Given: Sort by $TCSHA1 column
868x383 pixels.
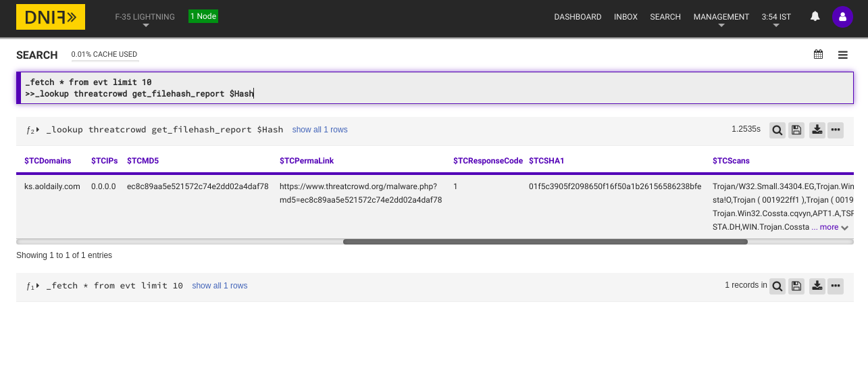Looking at the screenshot, I should [x=546, y=161].
